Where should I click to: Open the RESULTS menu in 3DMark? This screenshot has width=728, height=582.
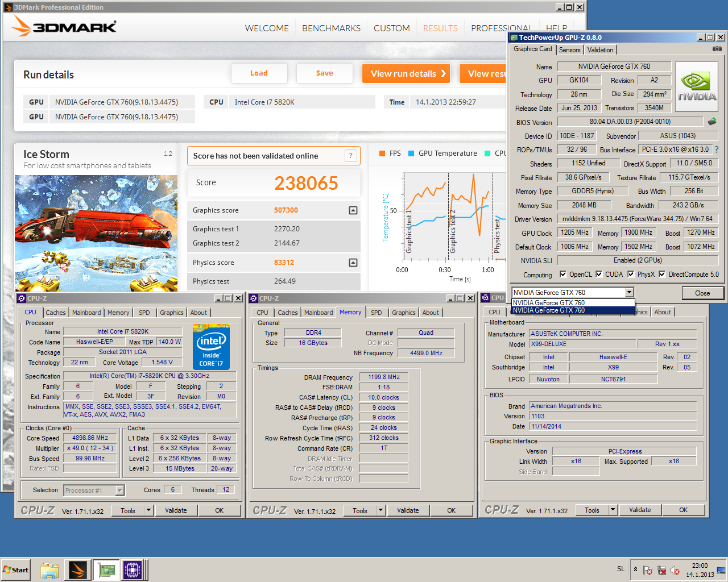point(440,28)
